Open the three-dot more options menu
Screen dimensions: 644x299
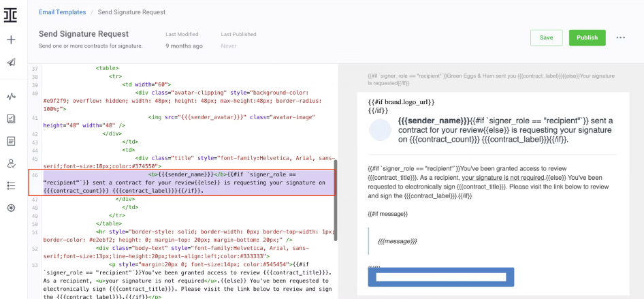coord(621,37)
